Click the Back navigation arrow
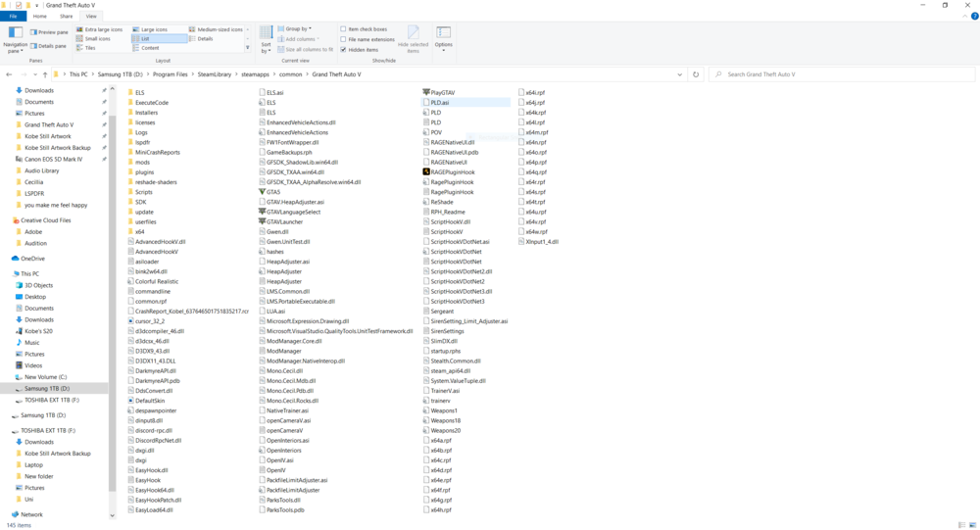The height and width of the screenshot is (530, 980). pos(9,74)
